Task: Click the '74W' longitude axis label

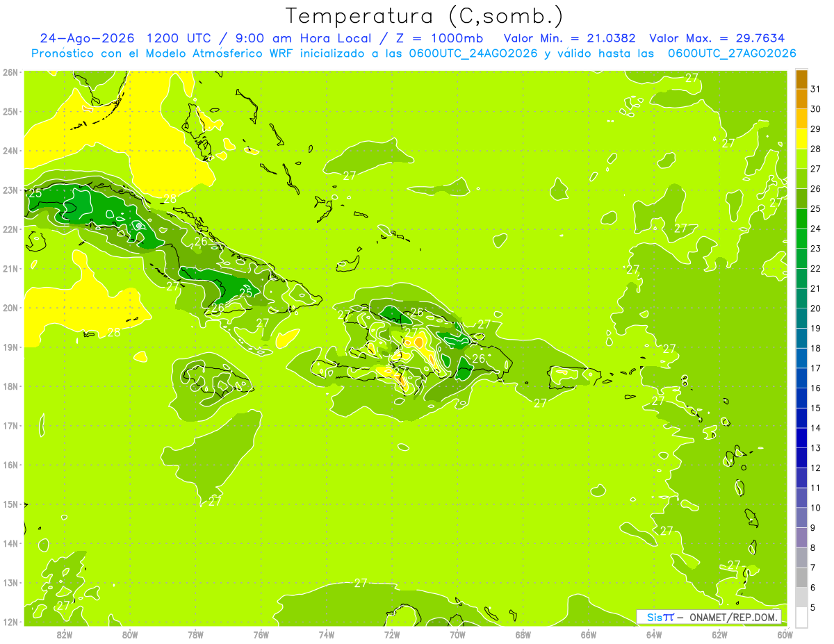Action: (327, 634)
